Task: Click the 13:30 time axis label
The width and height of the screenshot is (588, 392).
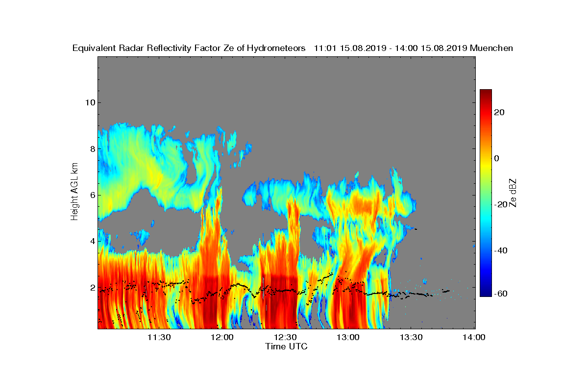Action: pyautogui.click(x=412, y=338)
